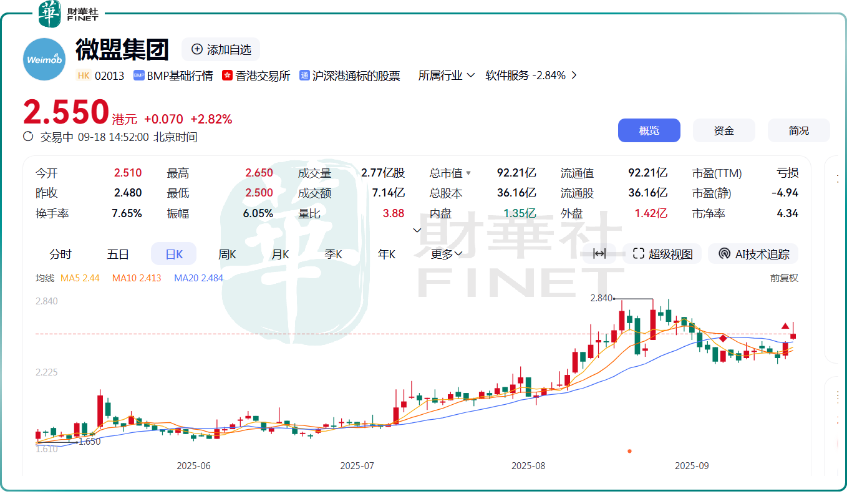Viewport: 847px width, 504px height.
Task: Click the BMP基础行情 badge icon
Action: click(x=139, y=75)
